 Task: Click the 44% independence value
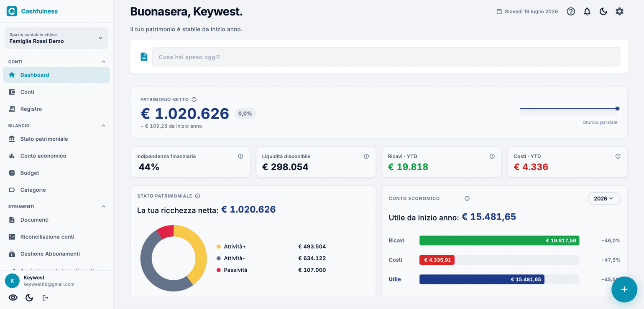point(149,167)
